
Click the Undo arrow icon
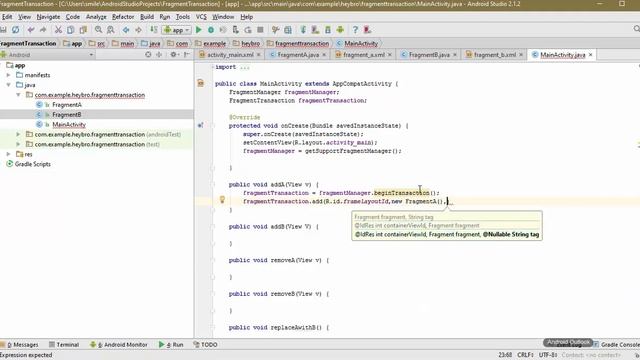(31, 30)
